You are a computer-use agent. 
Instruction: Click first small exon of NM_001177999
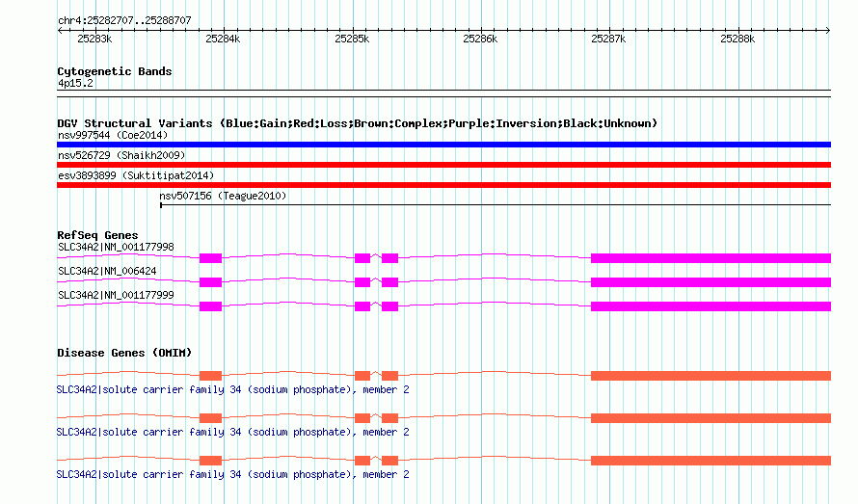click(211, 306)
